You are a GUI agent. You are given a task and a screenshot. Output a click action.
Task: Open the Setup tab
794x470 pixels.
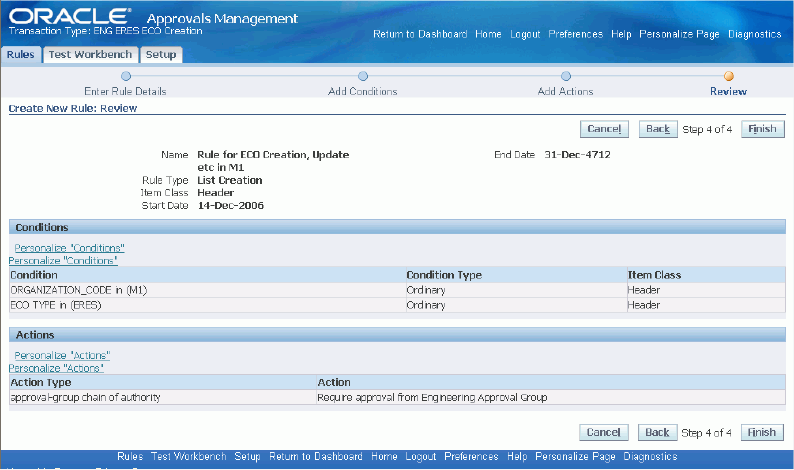point(161,55)
